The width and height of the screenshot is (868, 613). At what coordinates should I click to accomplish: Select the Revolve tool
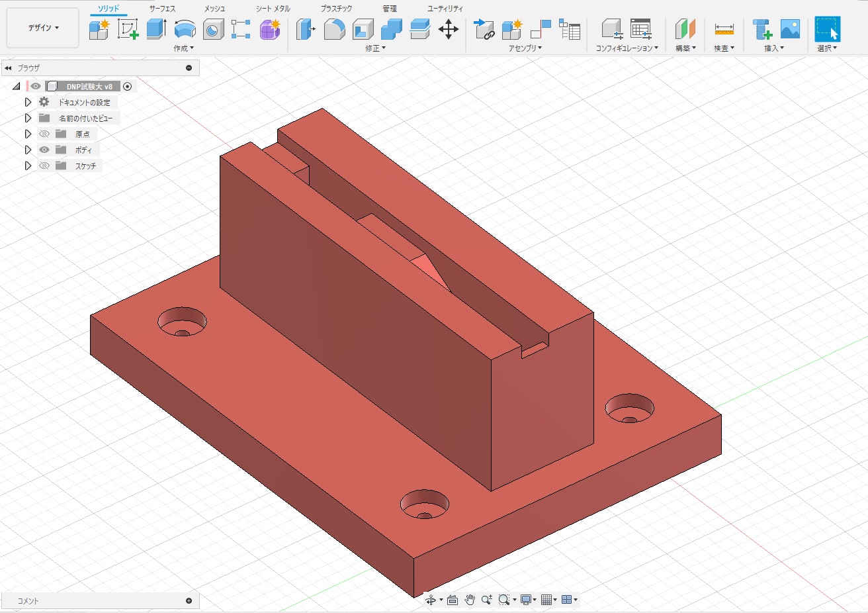coord(185,29)
